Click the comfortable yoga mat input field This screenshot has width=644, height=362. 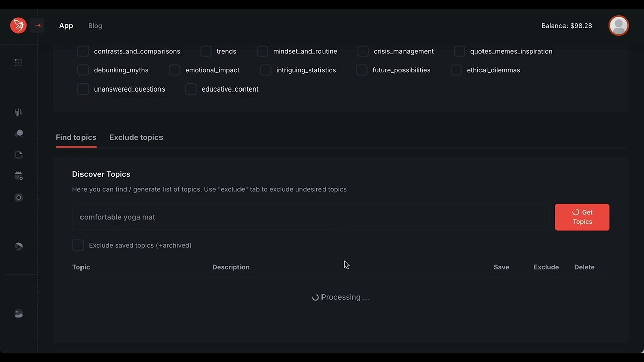(311, 217)
